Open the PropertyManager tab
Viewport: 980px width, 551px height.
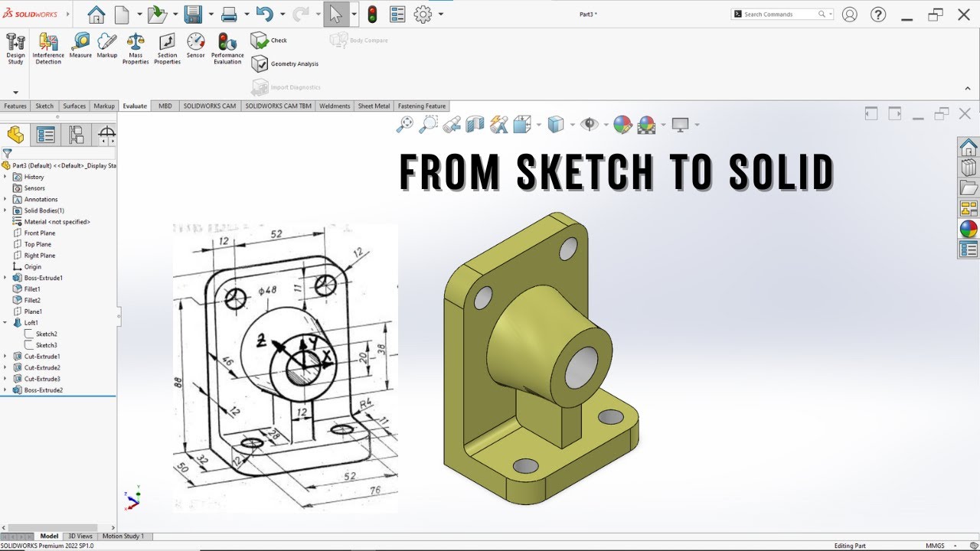coord(46,135)
